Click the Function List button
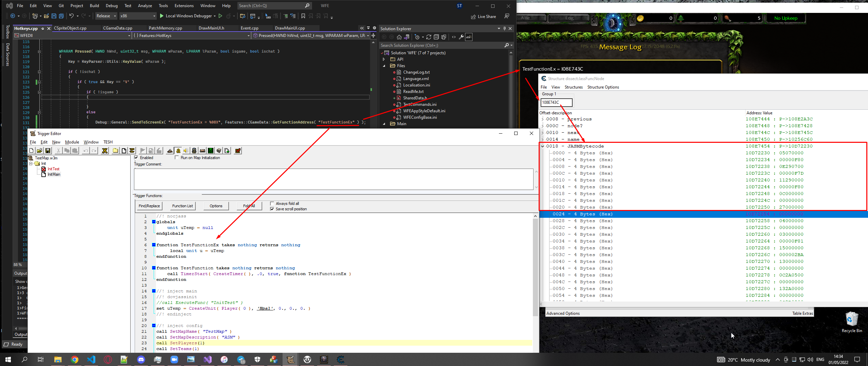The width and height of the screenshot is (868, 366). coord(182,206)
